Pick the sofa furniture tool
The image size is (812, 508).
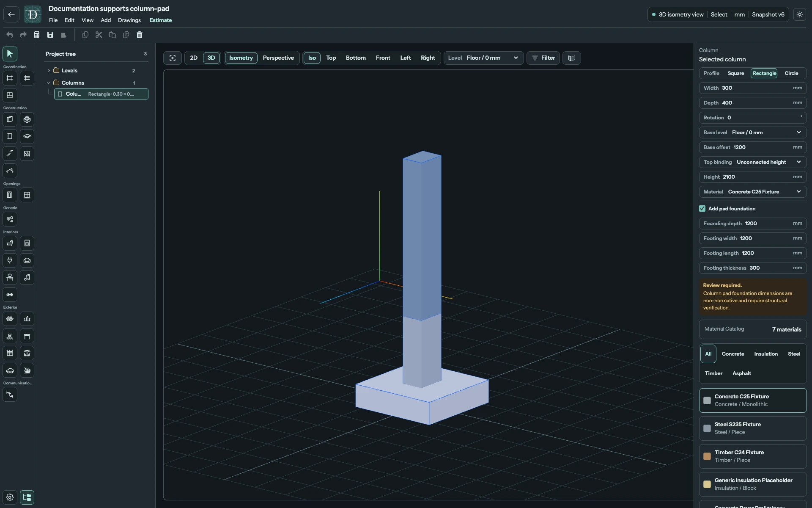tap(27, 260)
